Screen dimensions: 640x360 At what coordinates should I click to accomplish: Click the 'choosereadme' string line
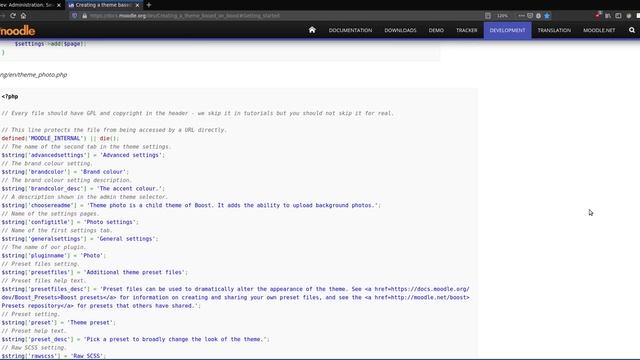[x=191, y=205]
